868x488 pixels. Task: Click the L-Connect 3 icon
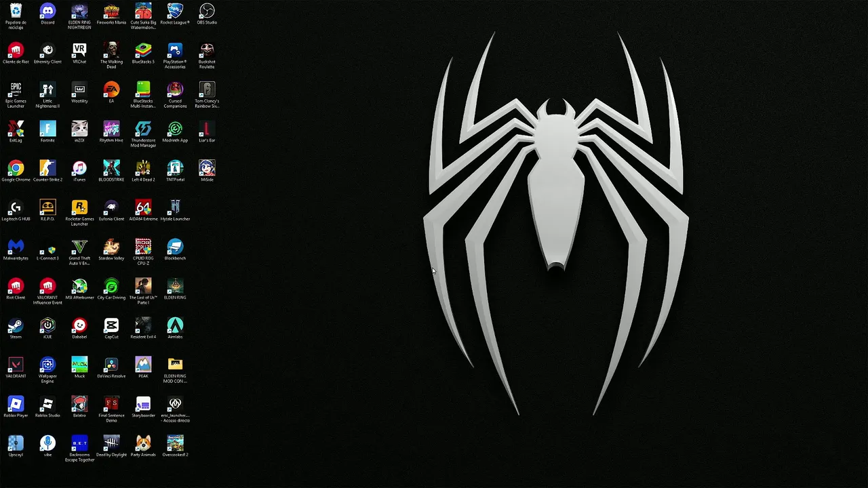click(x=47, y=247)
